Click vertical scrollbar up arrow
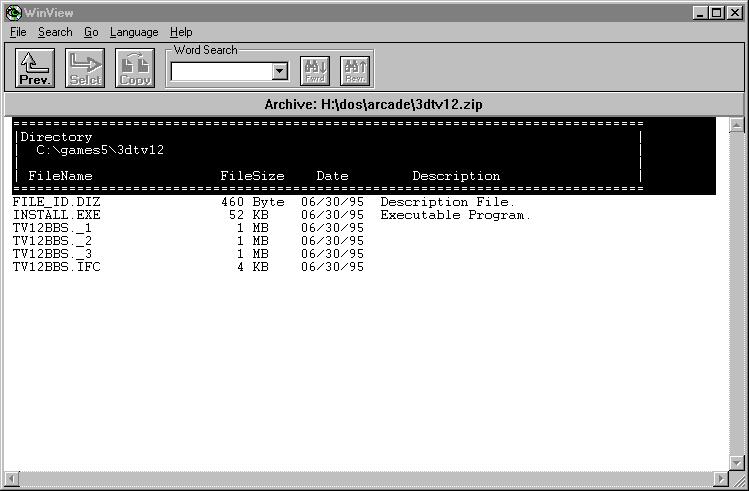Image resolution: width=749 pixels, height=491 pixels. click(x=737, y=125)
